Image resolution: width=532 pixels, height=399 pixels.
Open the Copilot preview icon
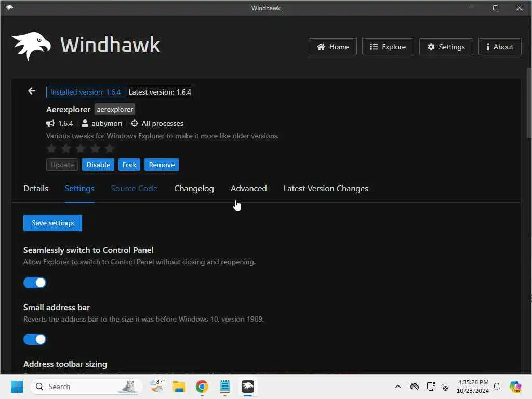pyautogui.click(x=515, y=387)
